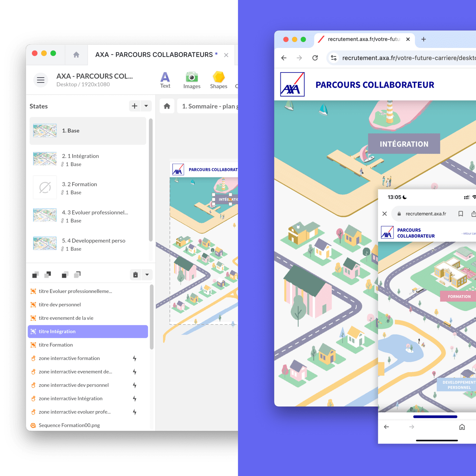The height and width of the screenshot is (476, 476).
Task: Go forward in the mobile browser bottom bar
Action: 412,427
